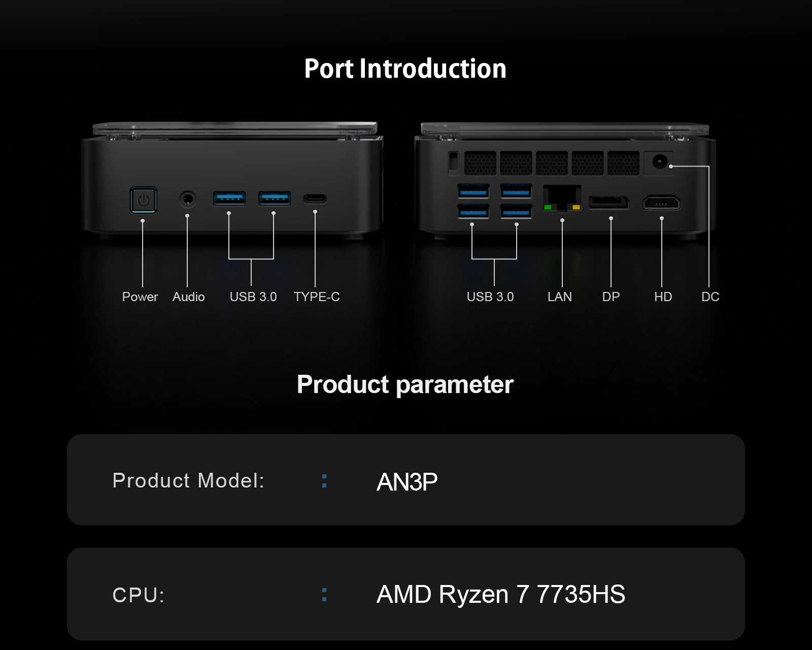
Task: Click the DC label on the right
Action: coord(710,297)
